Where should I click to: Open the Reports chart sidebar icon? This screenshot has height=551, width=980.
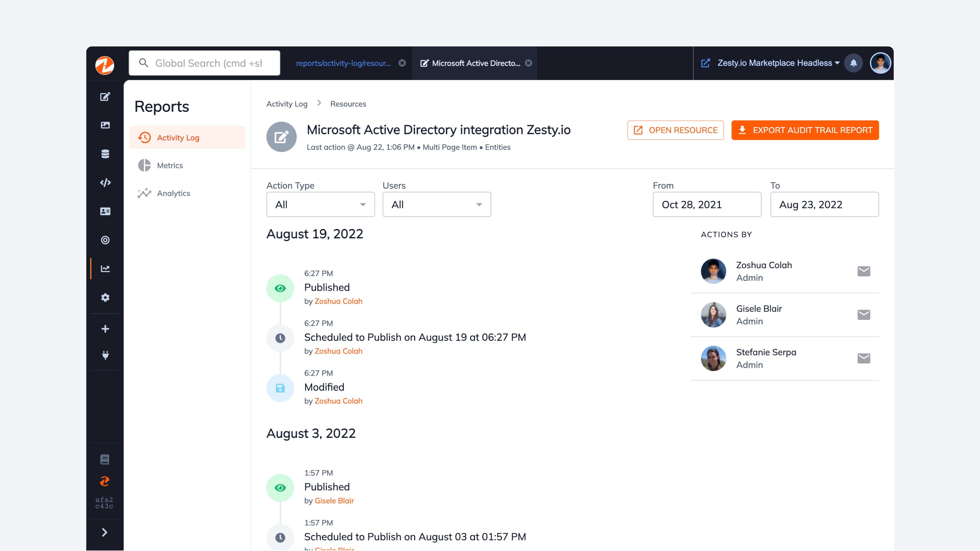pos(105,268)
